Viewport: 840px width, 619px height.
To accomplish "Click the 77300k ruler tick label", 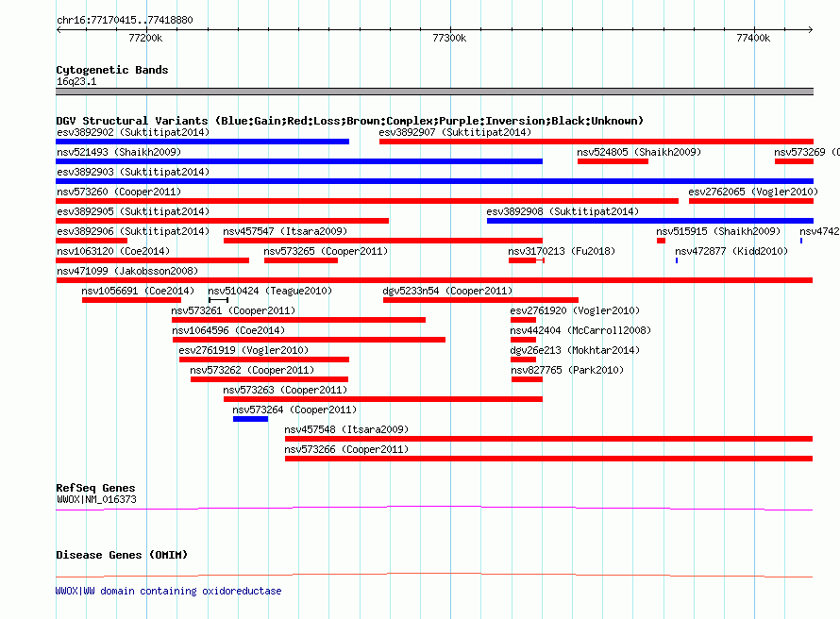I will (449, 38).
